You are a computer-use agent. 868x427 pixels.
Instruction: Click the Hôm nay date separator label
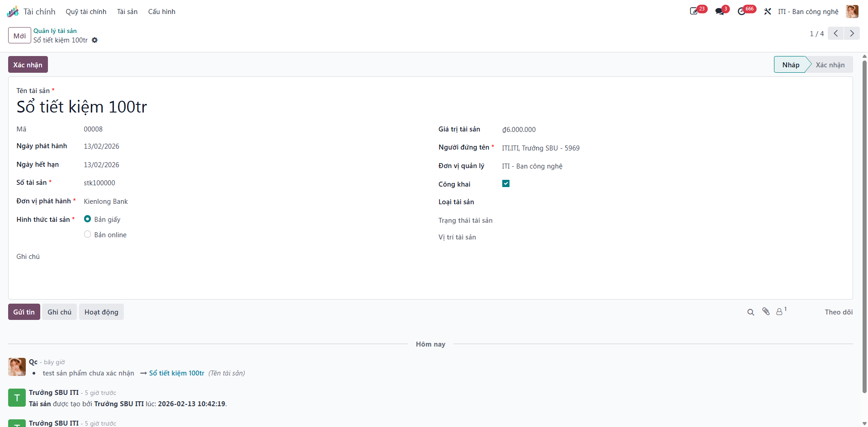coord(430,344)
